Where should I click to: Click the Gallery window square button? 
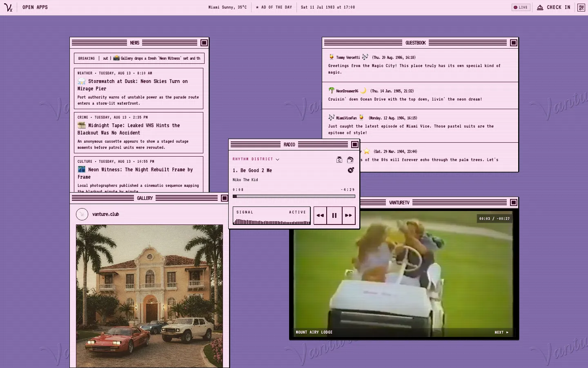(x=224, y=198)
